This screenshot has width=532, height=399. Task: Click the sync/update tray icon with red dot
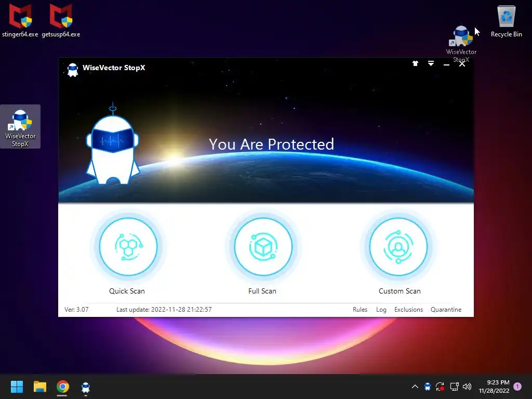440,387
